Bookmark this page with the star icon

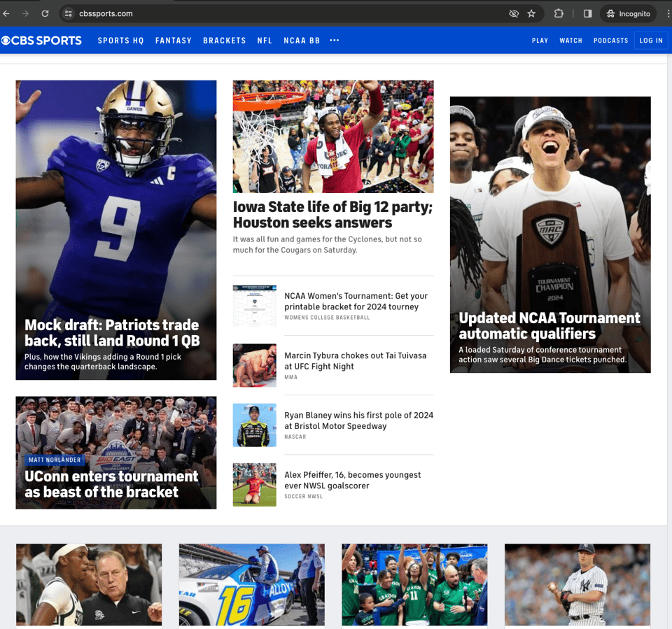pos(531,13)
